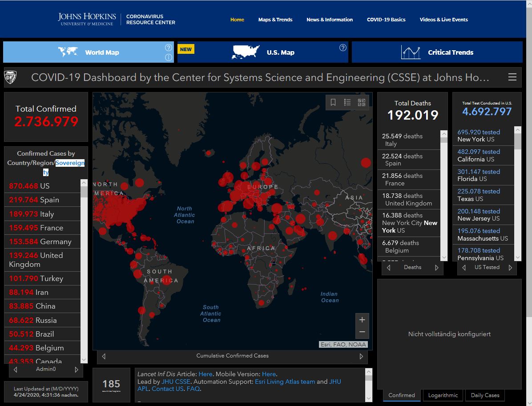
Task: Open News & Information menu
Action: click(x=330, y=20)
